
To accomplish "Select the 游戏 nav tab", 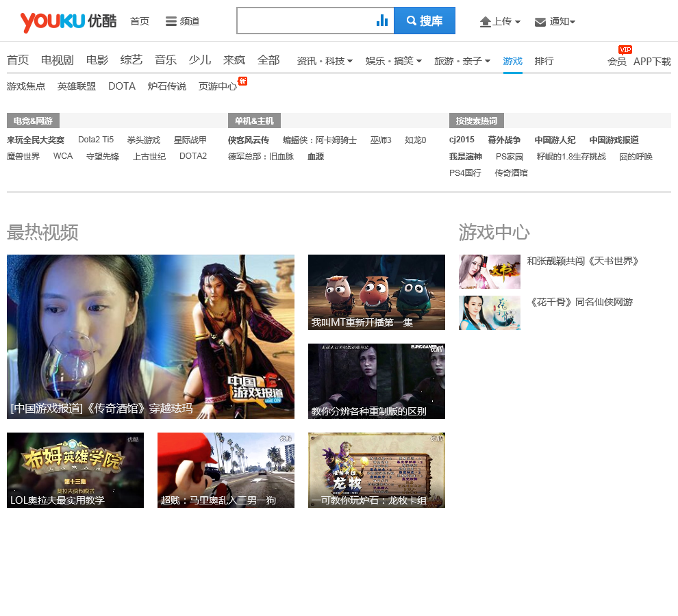I will coord(513,61).
